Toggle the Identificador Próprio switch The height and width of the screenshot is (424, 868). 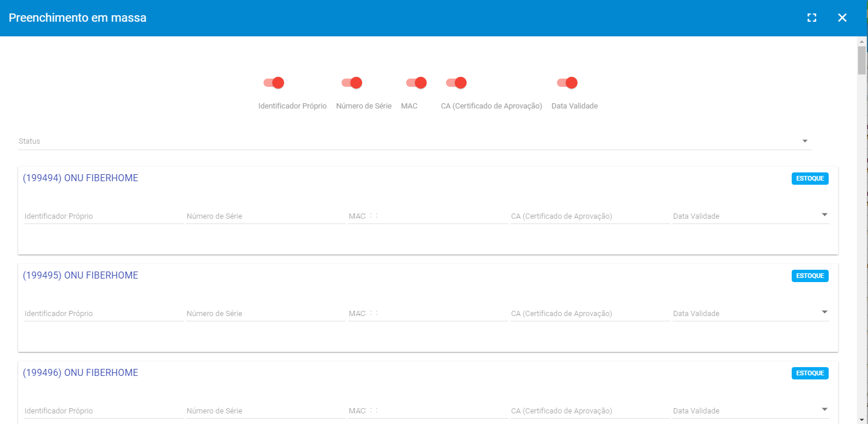[274, 83]
